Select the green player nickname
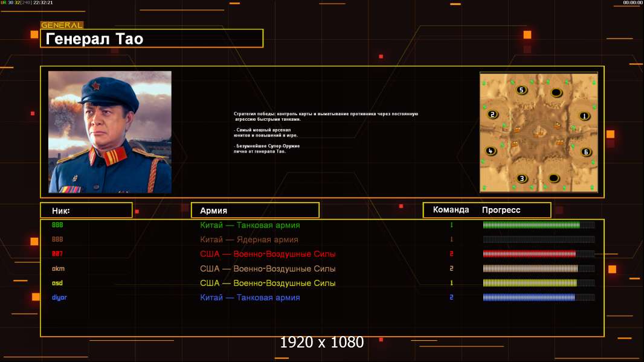 coord(57,224)
